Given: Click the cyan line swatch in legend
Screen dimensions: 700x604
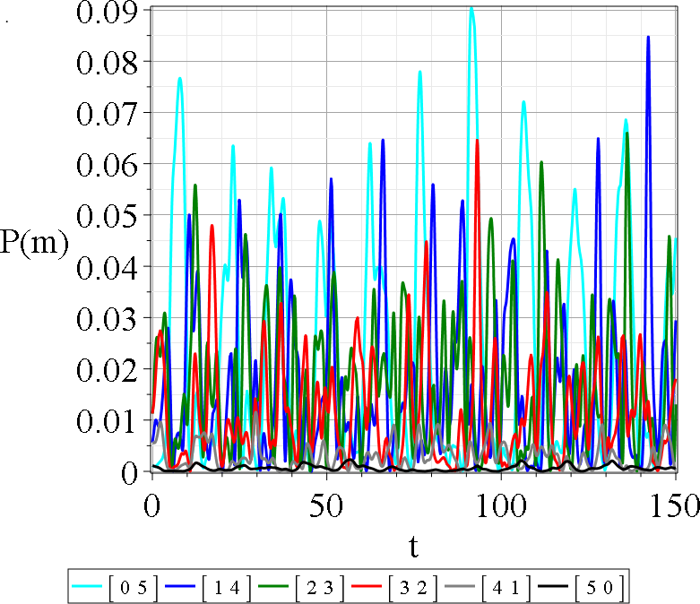Looking at the screenshot, I should coord(87,586).
